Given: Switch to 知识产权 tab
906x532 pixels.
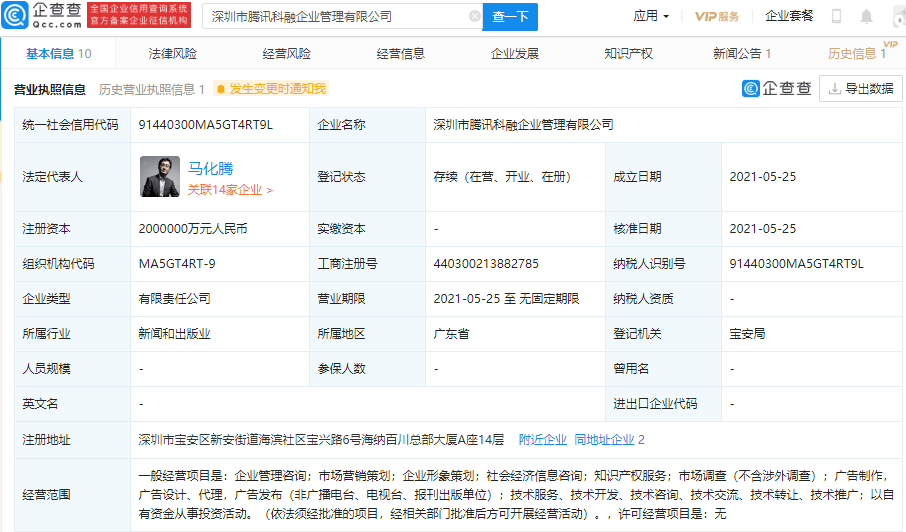Looking at the screenshot, I should point(628,54).
